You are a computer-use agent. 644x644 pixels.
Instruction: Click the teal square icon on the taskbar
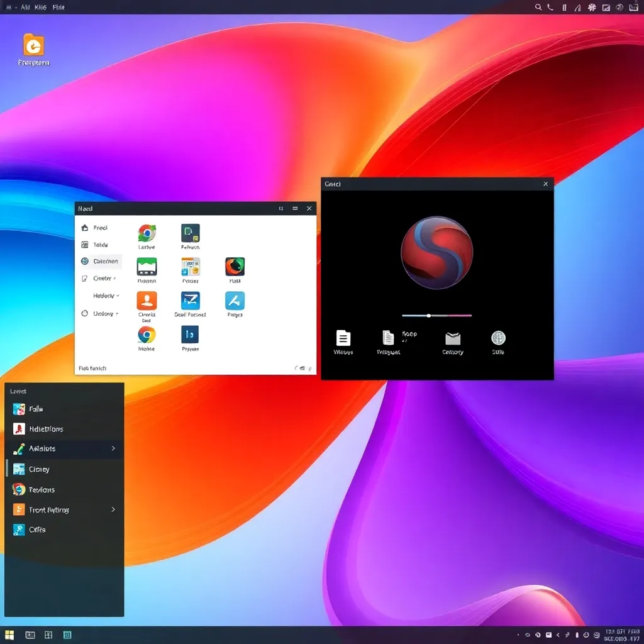[x=67, y=635]
